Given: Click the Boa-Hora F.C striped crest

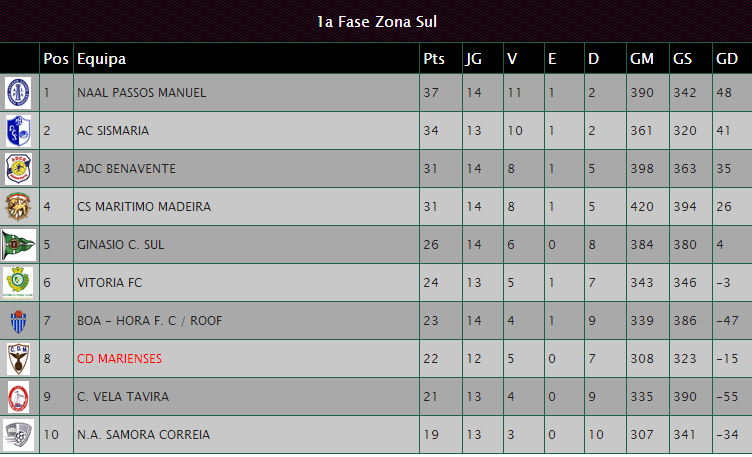Looking at the screenshot, I should (19, 321).
